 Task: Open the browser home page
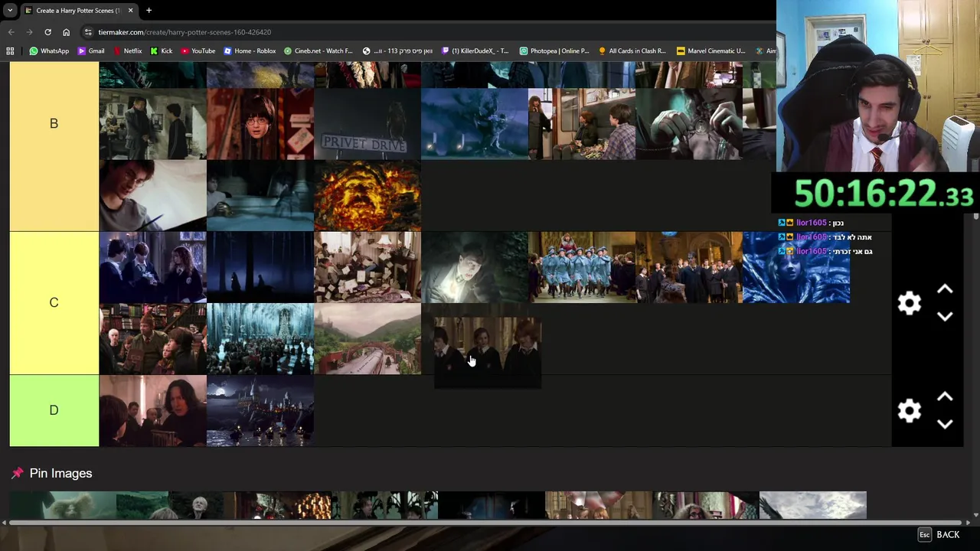pos(66,32)
